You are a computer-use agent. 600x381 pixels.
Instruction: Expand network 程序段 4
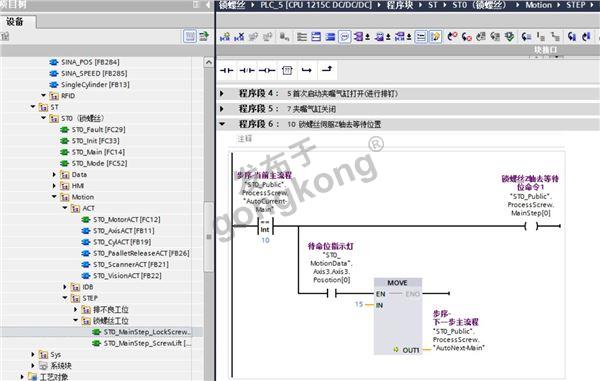(x=222, y=93)
